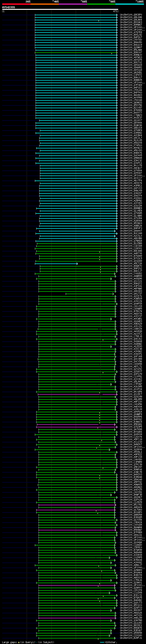The image size is (146, 644).
Task: Select label UniRef100_C0UUD2
Action: (x=131, y=273)
